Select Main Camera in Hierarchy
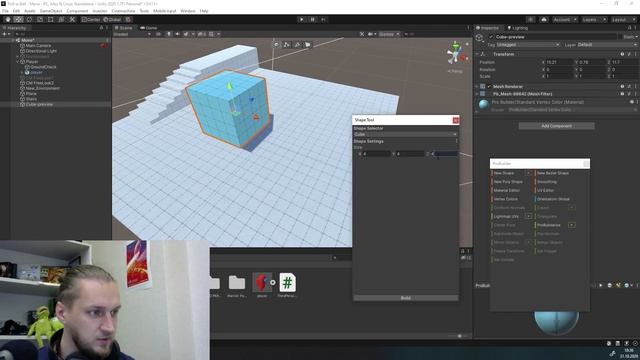This screenshot has height=360, width=640. coord(38,46)
